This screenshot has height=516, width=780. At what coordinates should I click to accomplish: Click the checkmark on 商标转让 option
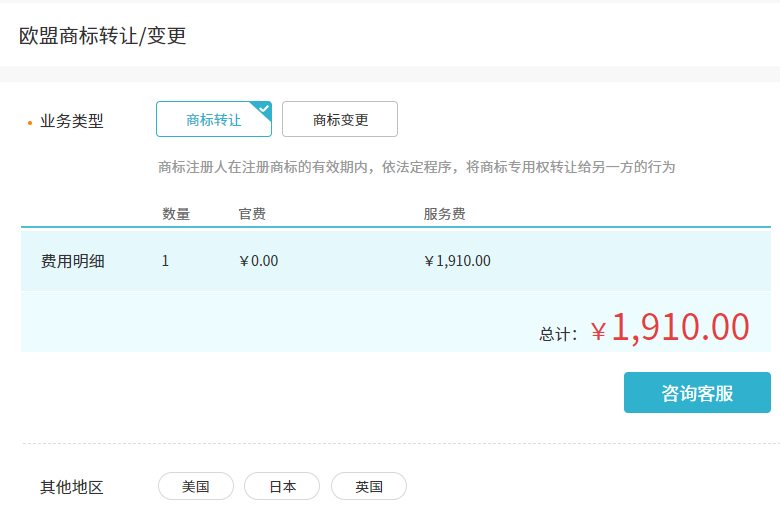[x=264, y=108]
